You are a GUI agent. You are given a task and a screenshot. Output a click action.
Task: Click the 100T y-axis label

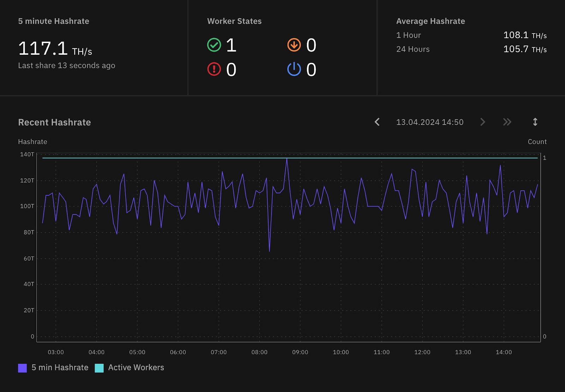[x=27, y=206]
